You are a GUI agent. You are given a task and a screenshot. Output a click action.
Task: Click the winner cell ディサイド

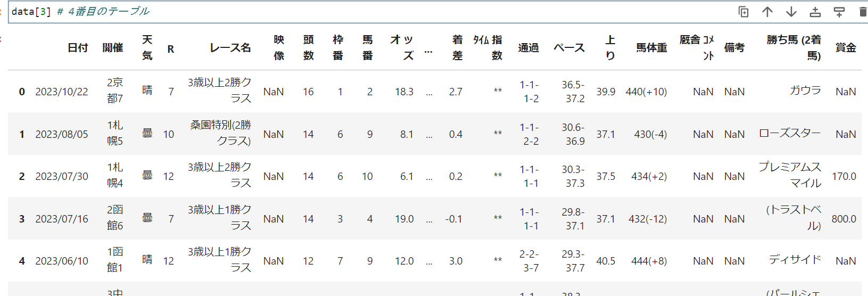pyautogui.click(x=795, y=260)
